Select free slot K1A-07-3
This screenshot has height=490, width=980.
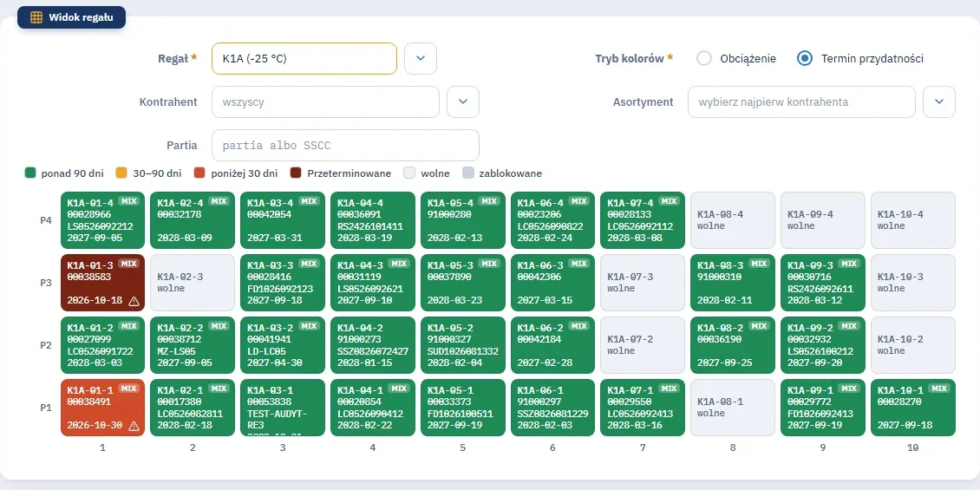click(643, 283)
